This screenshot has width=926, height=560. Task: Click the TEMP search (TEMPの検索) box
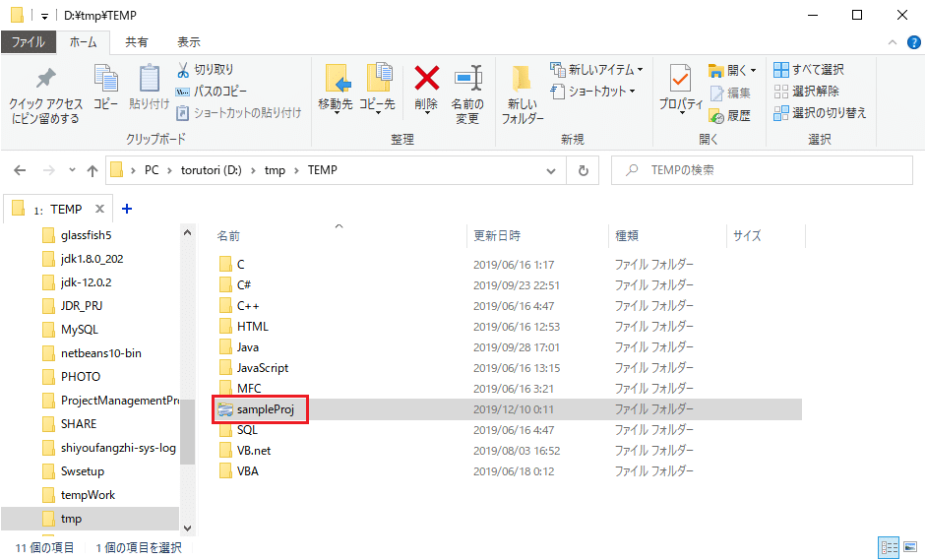click(762, 170)
